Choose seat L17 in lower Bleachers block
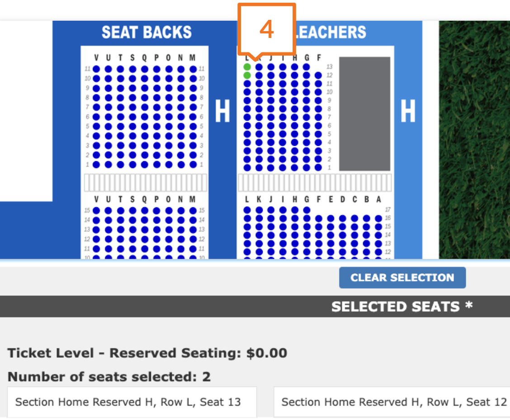The image size is (510, 420). pos(247,210)
